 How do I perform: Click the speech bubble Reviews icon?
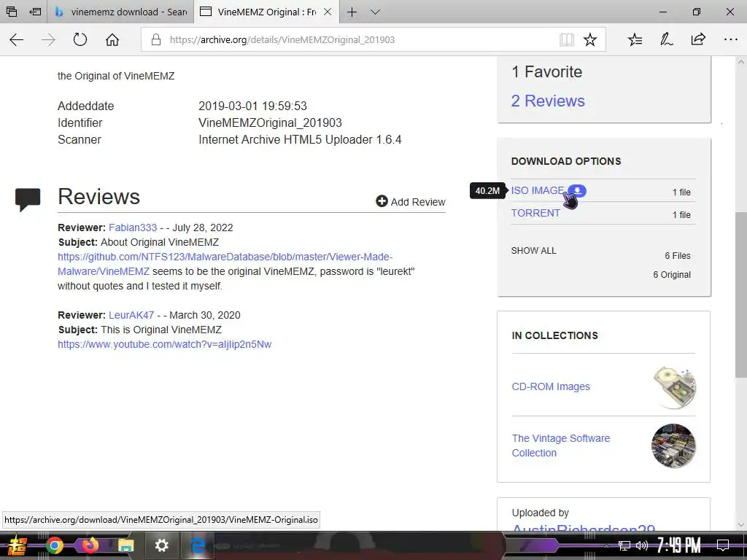coord(28,200)
